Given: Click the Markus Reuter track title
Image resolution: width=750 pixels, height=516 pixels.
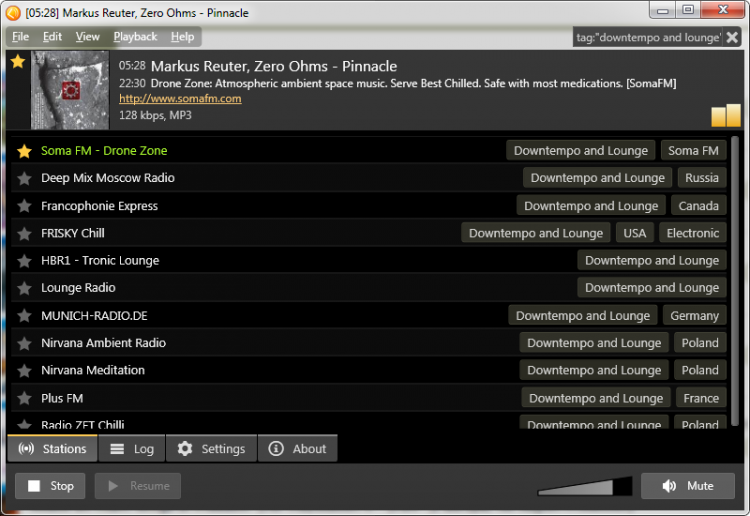Looking at the screenshot, I should [274, 66].
